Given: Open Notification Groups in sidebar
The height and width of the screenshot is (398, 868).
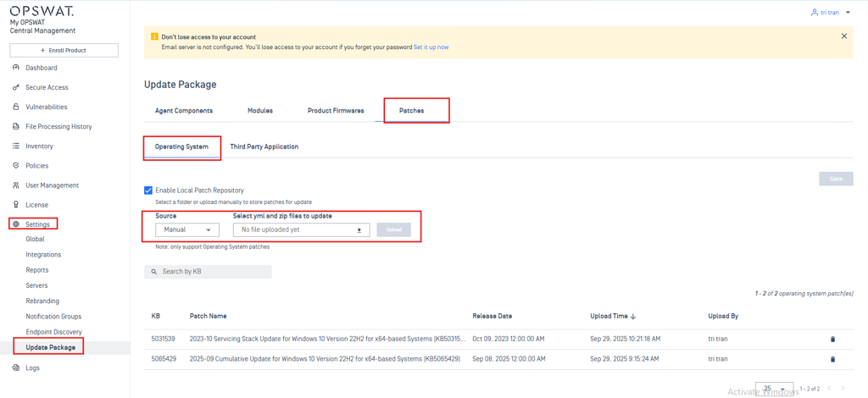Looking at the screenshot, I should tap(53, 317).
